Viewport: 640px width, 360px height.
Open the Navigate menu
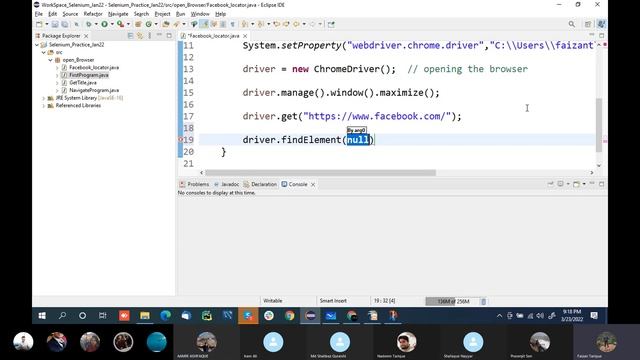pyautogui.click(x=118, y=14)
